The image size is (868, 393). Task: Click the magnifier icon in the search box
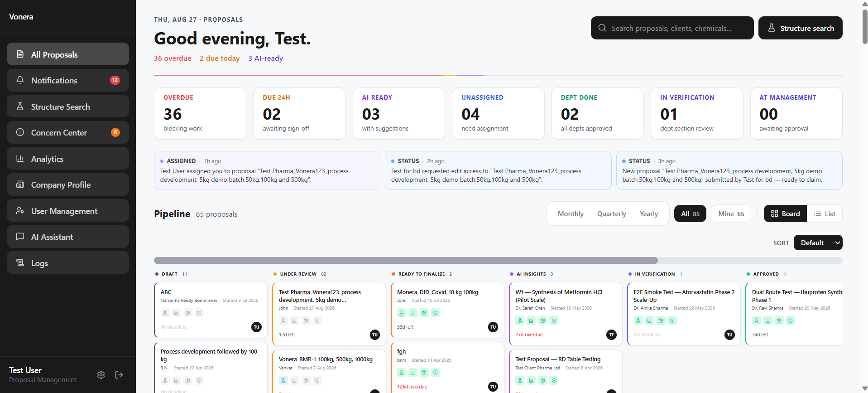(x=602, y=28)
